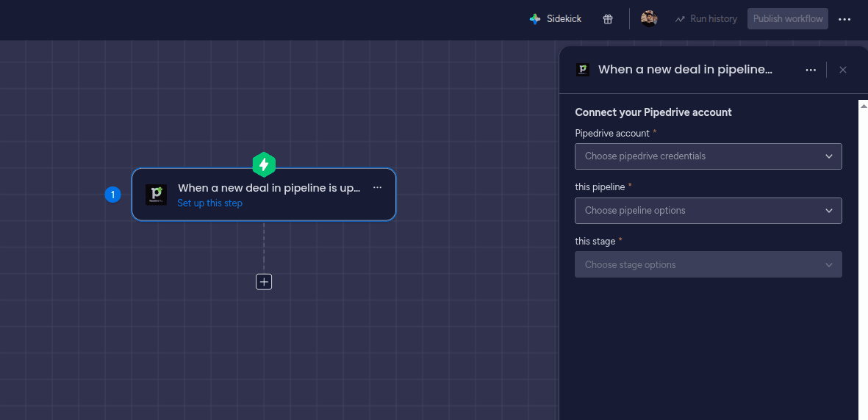Image resolution: width=868 pixels, height=420 pixels.
Task: Click the 'Pipedrive account' field label
Action: (612, 134)
